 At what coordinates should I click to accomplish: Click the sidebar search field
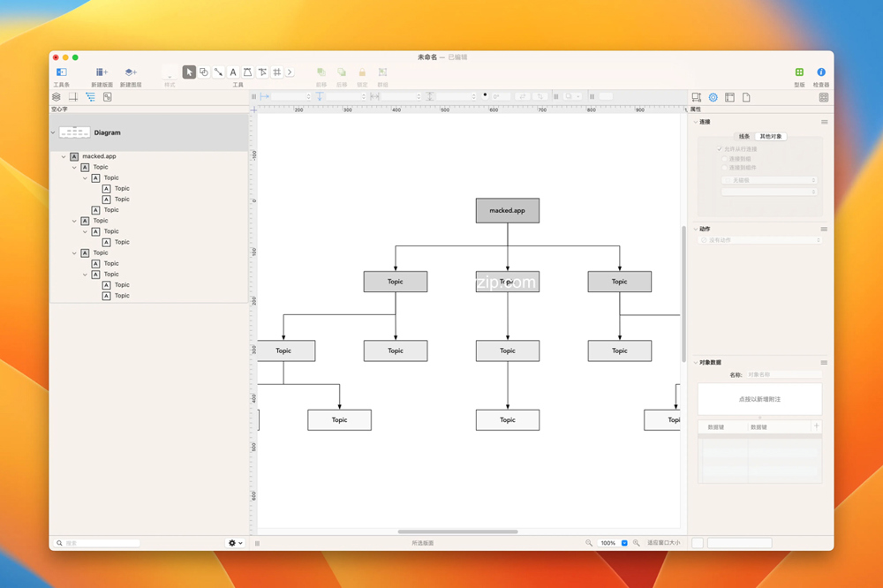point(97,543)
